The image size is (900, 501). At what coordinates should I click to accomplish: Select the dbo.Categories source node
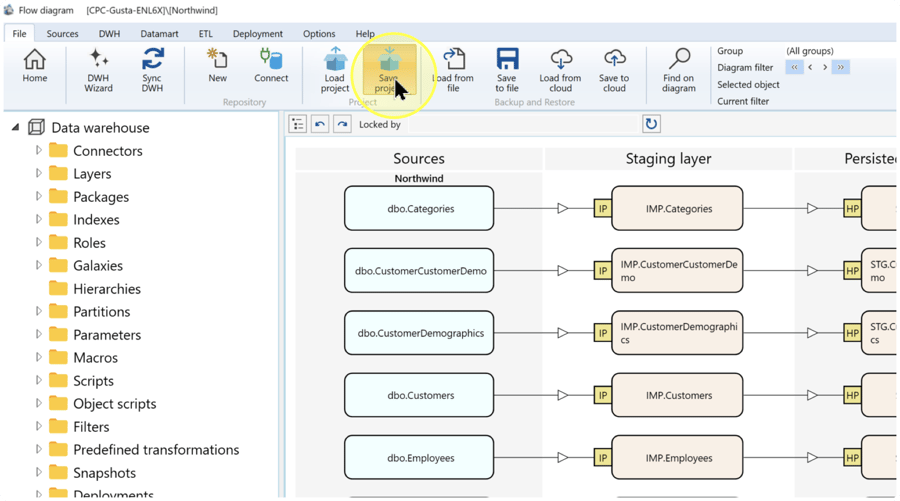tap(419, 208)
